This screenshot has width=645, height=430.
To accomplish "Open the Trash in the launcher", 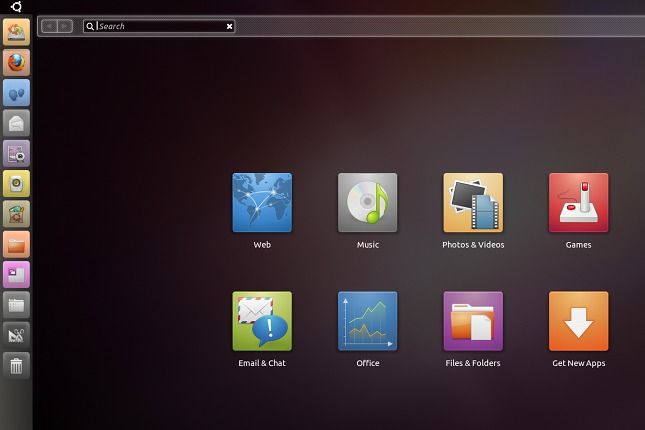I will [x=17, y=365].
